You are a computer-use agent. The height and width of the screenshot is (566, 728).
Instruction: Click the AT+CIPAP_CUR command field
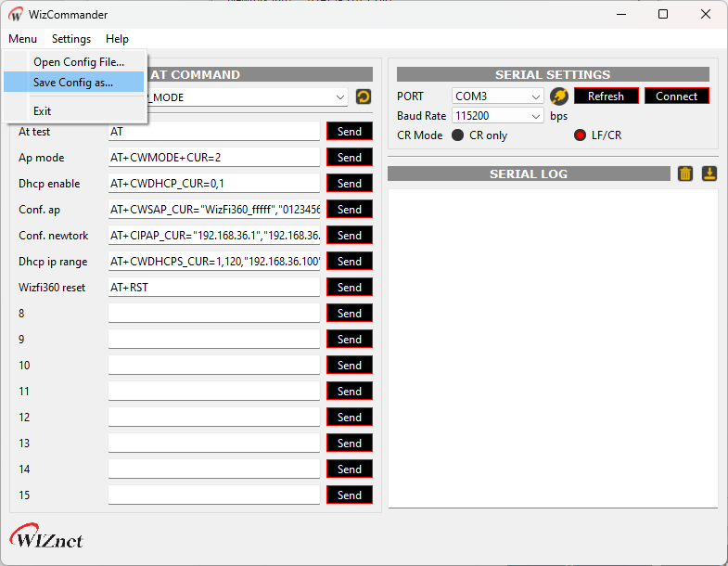pyautogui.click(x=214, y=236)
